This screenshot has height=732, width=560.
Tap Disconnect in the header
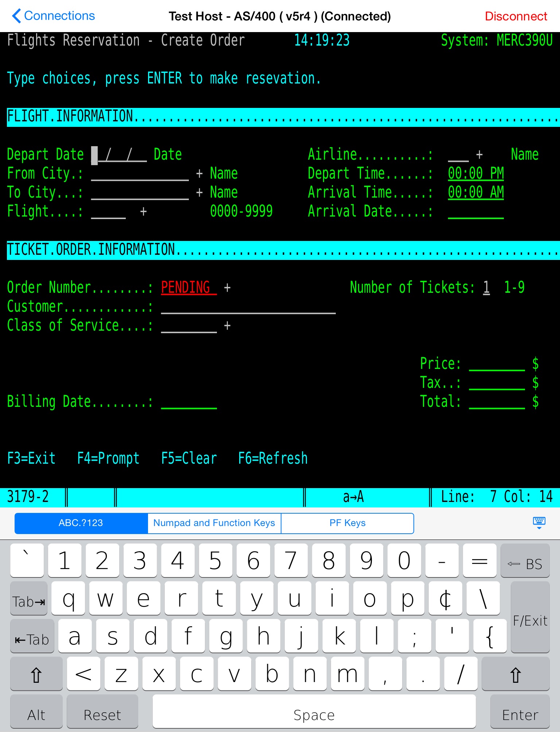click(516, 16)
